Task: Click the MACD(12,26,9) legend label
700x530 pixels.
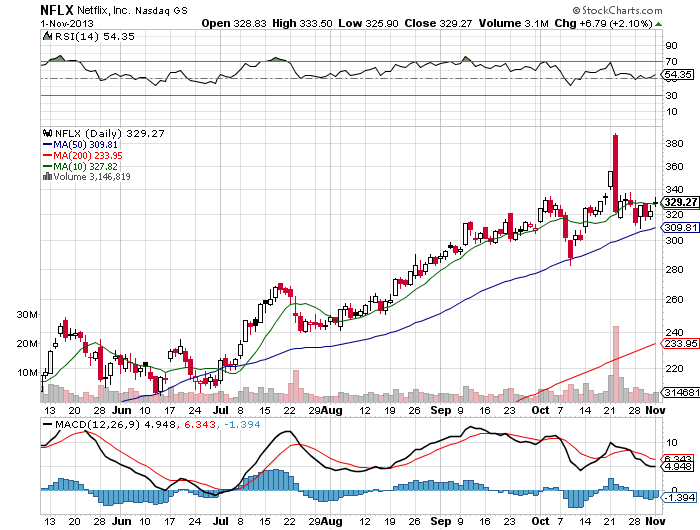Action: click(x=97, y=424)
